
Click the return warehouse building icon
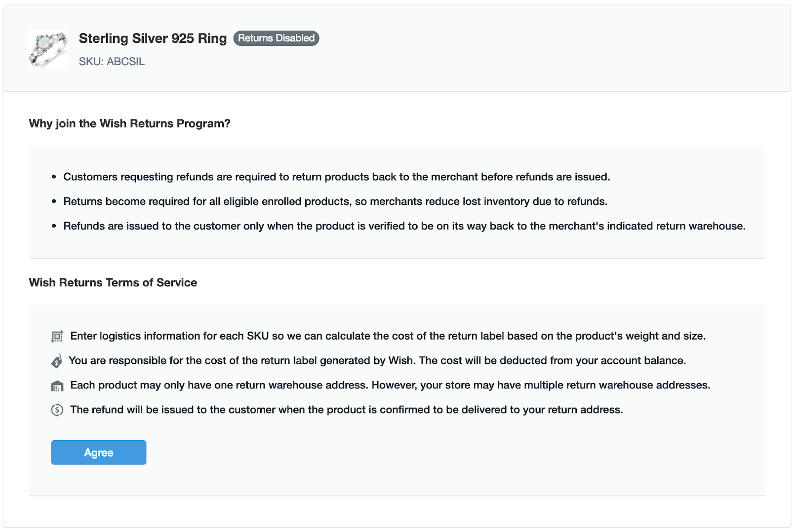pos(57,386)
